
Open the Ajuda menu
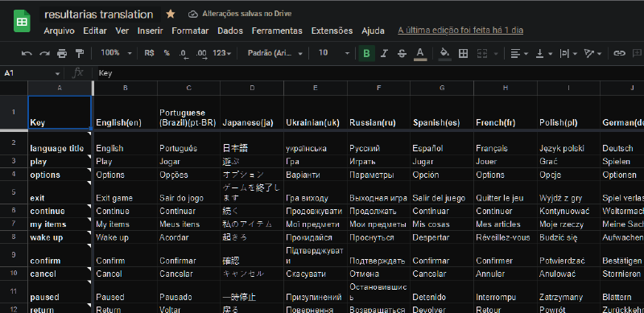click(373, 31)
